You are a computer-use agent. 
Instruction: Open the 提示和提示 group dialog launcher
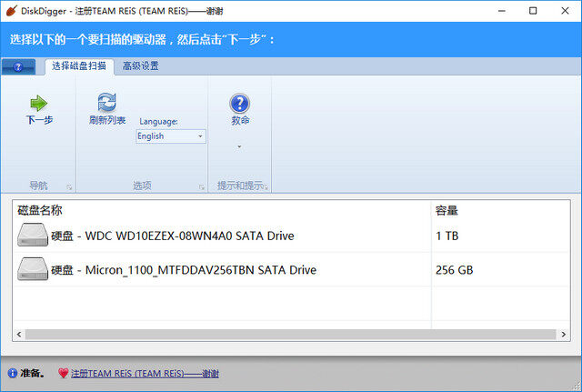pos(266,187)
